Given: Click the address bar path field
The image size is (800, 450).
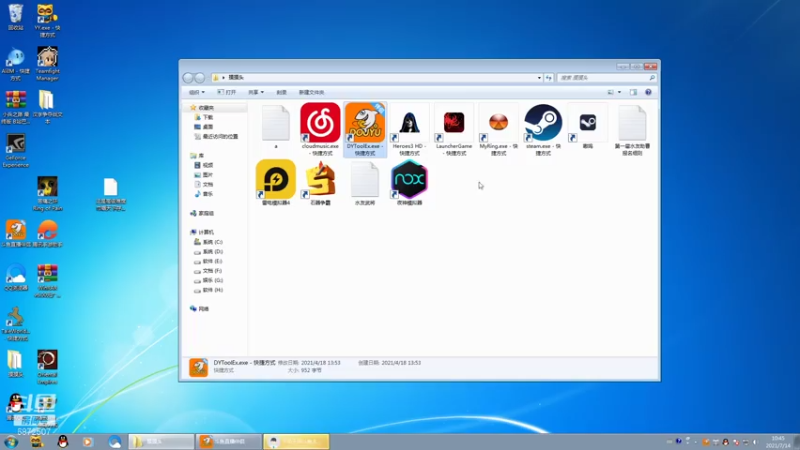Looking at the screenshot, I should pyautogui.click(x=377, y=78).
